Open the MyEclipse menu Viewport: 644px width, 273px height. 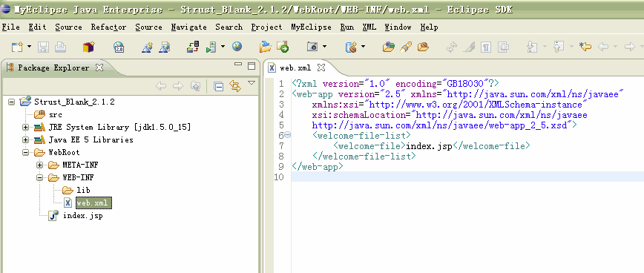(x=311, y=27)
